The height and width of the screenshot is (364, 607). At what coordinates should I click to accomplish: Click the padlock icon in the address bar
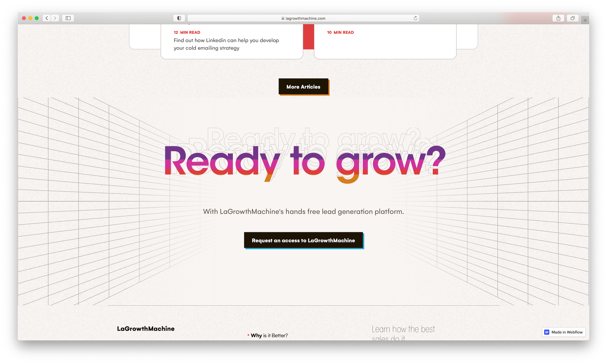(x=283, y=18)
